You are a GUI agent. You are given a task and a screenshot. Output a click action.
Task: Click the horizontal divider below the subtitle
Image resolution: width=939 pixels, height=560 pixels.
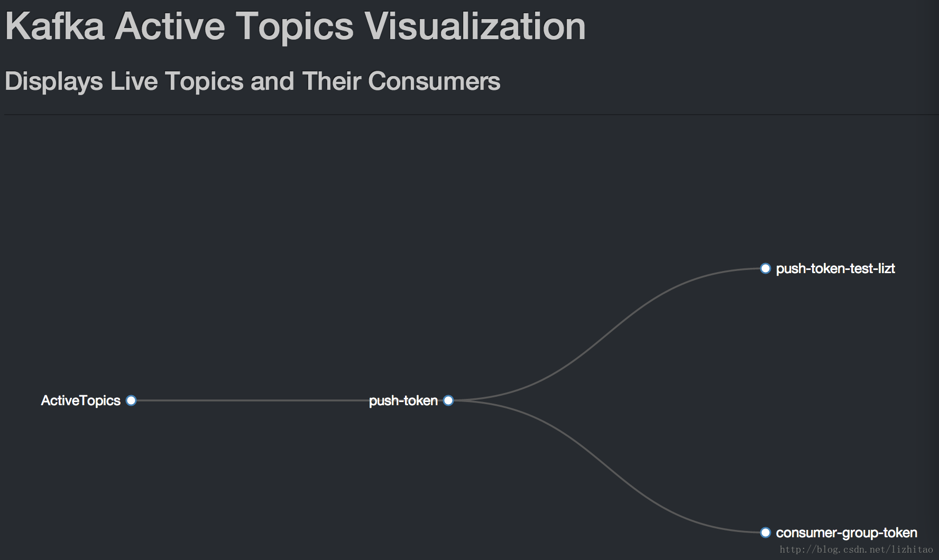tap(471, 114)
